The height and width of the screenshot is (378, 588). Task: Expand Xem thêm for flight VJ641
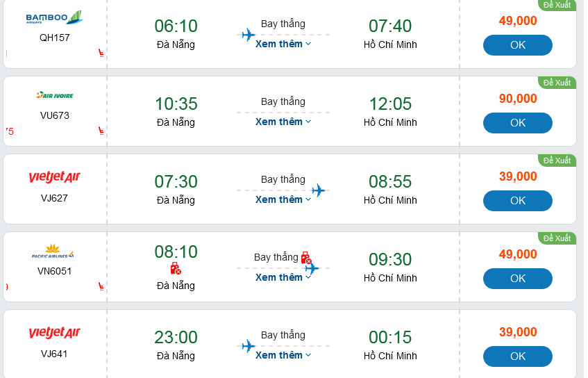tap(283, 355)
